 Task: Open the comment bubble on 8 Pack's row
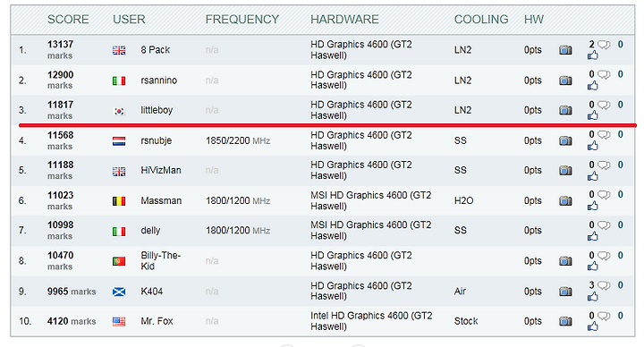(x=604, y=45)
